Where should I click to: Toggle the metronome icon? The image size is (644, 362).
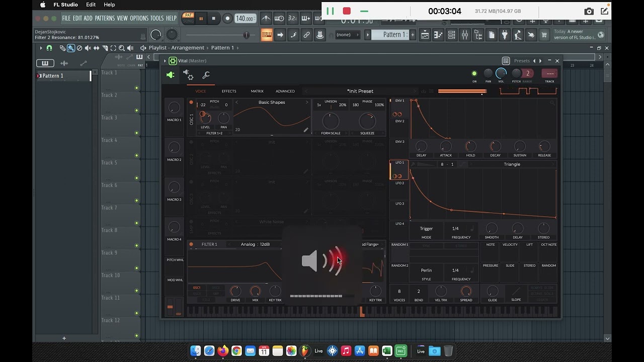267,19
